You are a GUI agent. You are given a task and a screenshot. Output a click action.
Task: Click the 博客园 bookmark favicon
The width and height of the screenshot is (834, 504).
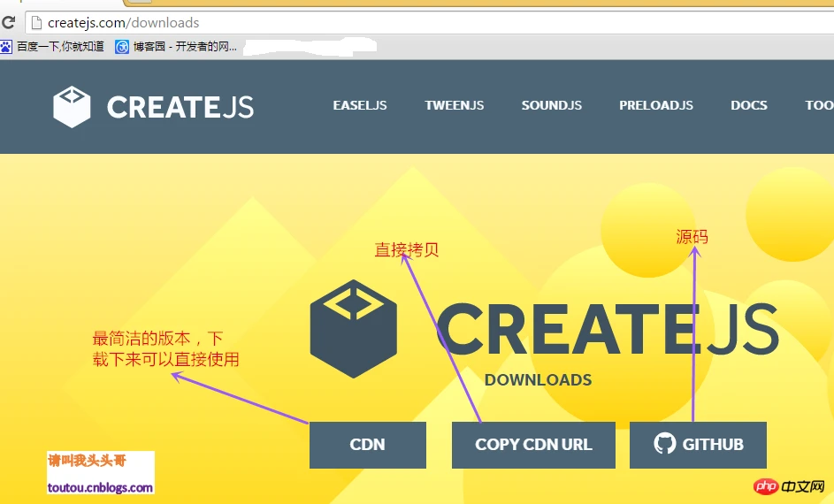coord(122,47)
